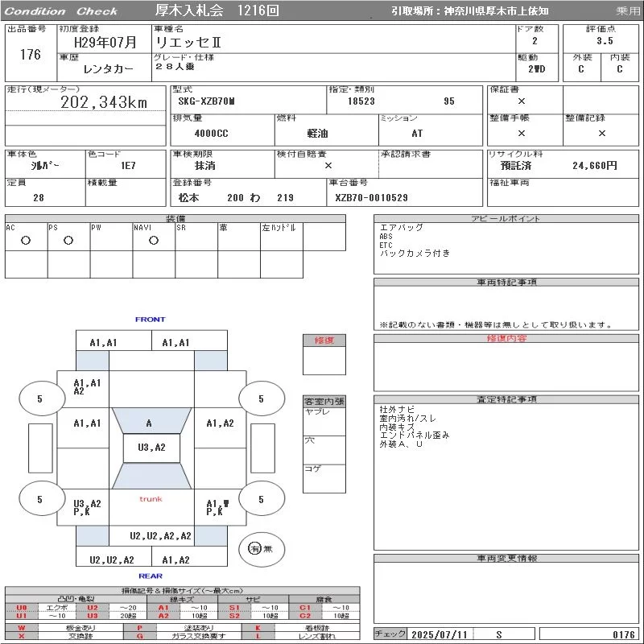Click the circle mark under AC
The image size is (644, 644).
(x=26, y=241)
